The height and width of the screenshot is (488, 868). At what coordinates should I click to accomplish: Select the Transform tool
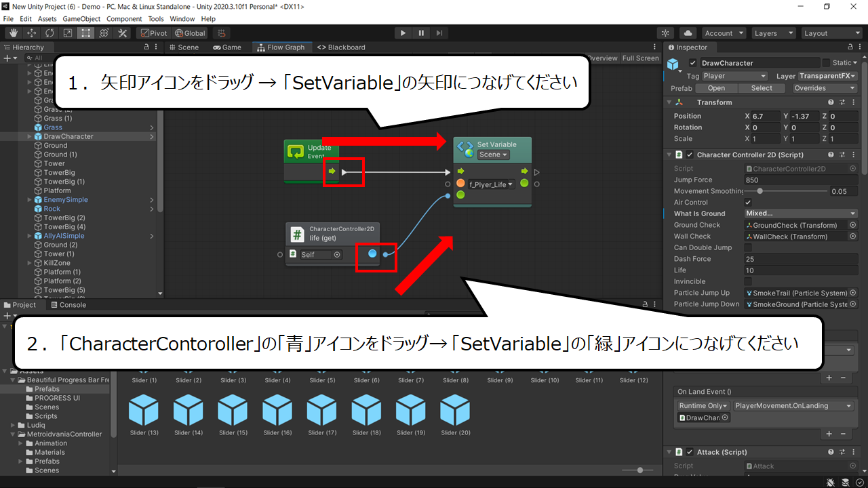coord(104,33)
